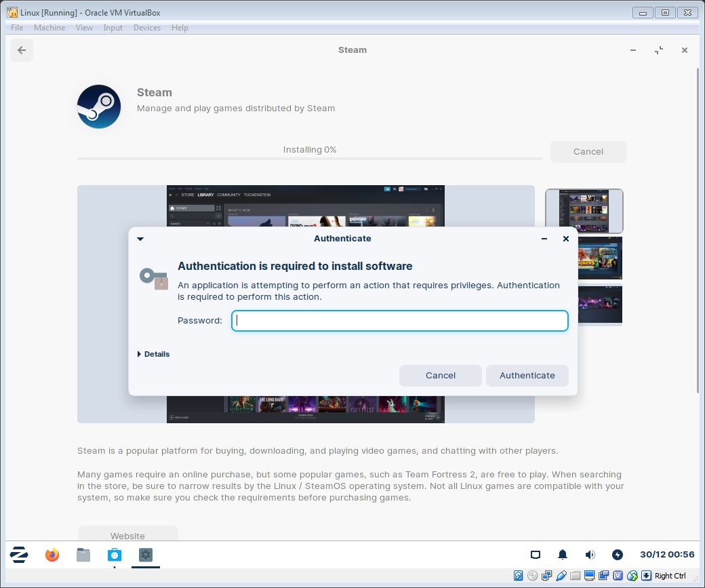Screen dimensions: 705x588
Task: Click the VirtualBox shared folders icon
Action: click(x=575, y=575)
